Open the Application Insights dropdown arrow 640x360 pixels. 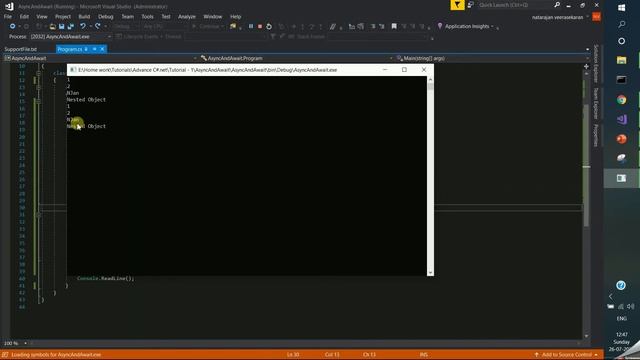492,27
